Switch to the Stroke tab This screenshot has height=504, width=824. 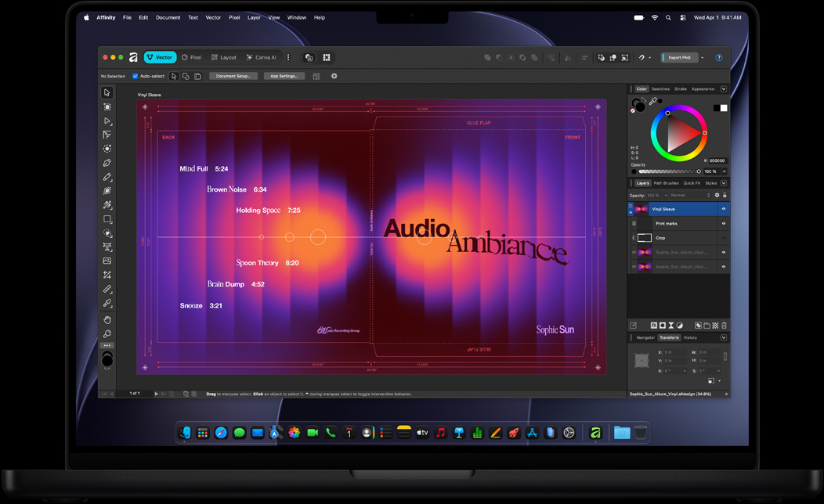click(x=681, y=89)
